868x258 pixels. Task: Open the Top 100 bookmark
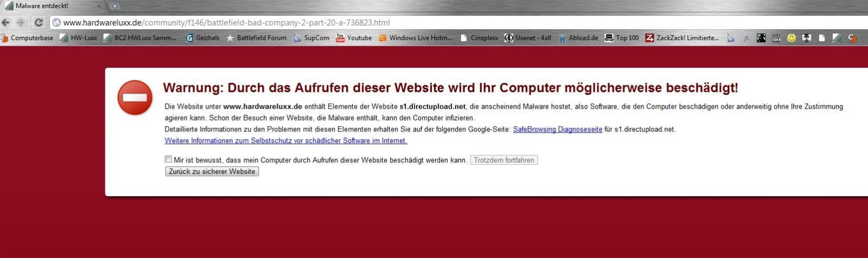(x=622, y=38)
